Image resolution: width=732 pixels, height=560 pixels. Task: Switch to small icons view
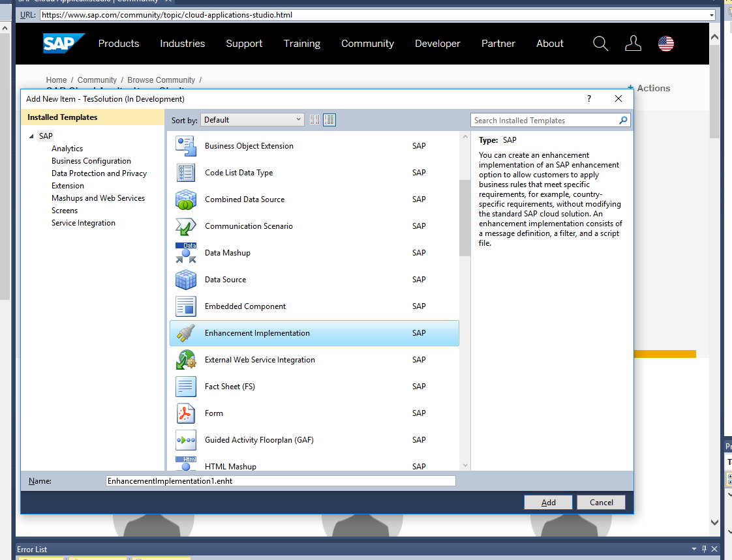[314, 120]
